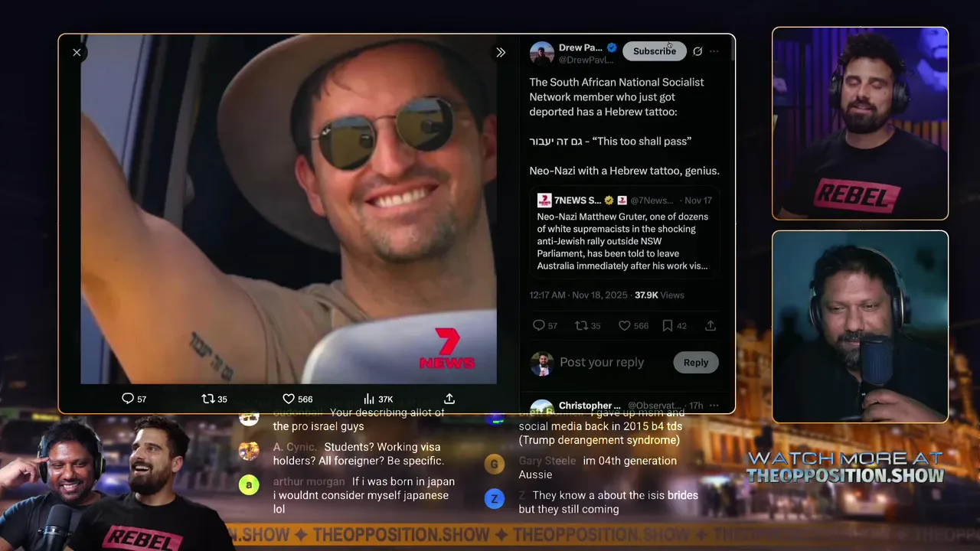
Task: Collapse the tweet side panel with the double chevron
Action: pyautogui.click(x=501, y=52)
